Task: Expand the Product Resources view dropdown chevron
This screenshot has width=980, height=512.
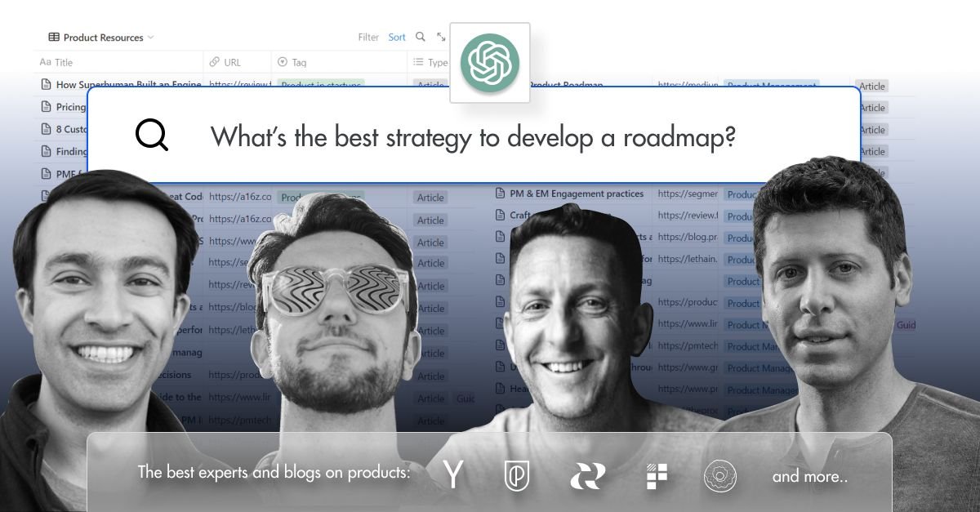Action: click(152, 37)
